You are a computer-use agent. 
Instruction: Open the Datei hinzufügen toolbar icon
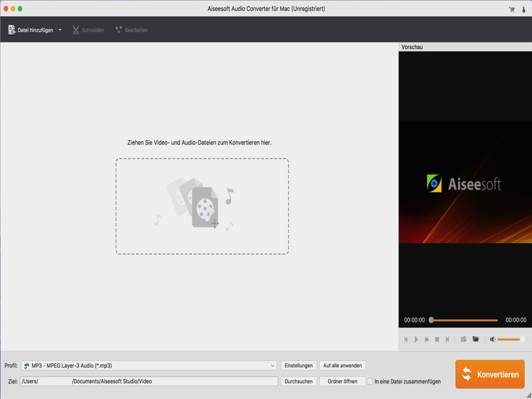pos(31,30)
